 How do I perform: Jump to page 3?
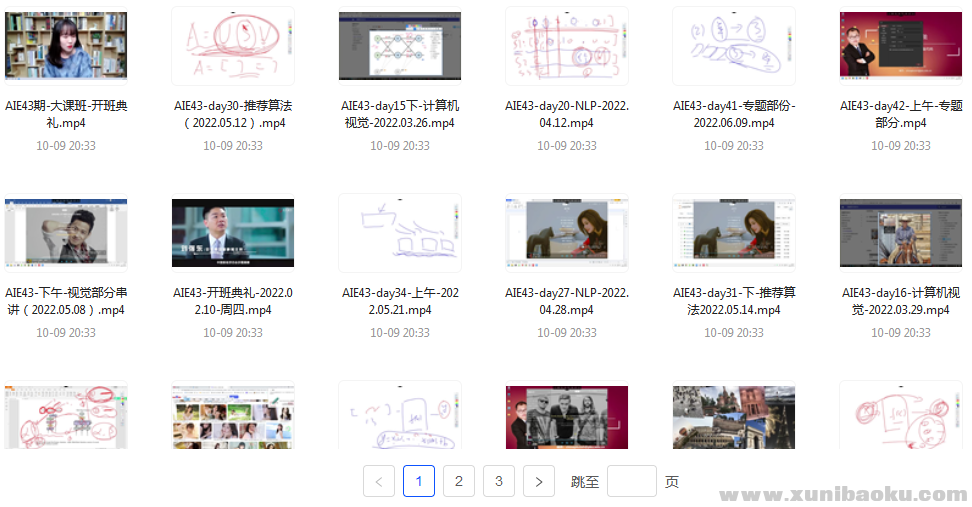click(x=498, y=481)
